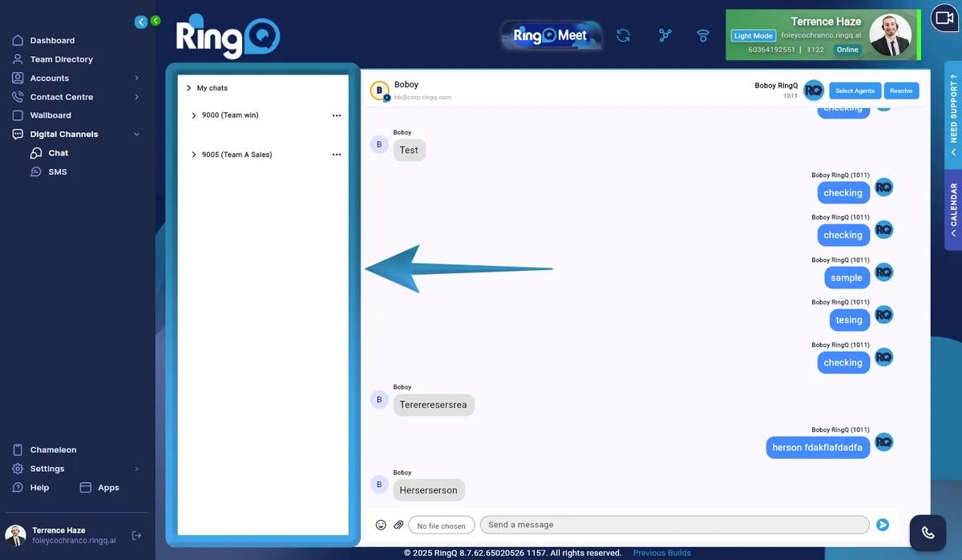Open the Need Support side tab
The width and height of the screenshot is (962, 560).
(953, 115)
